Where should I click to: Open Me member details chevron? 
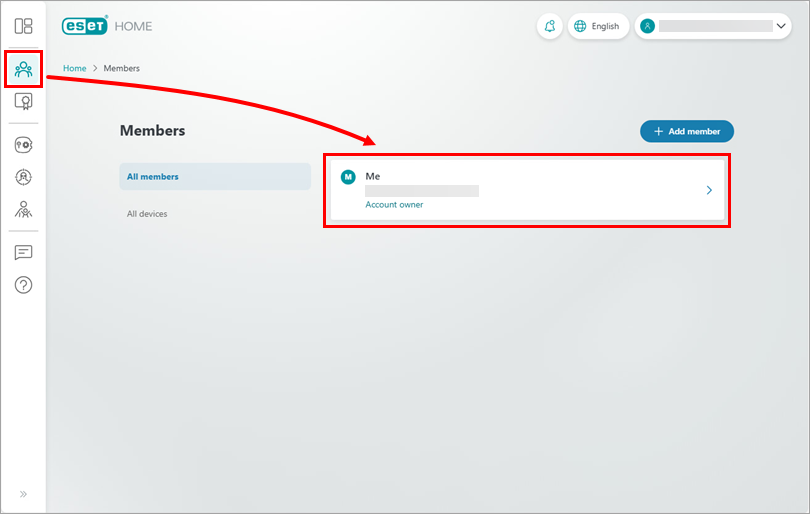coord(709,190)
